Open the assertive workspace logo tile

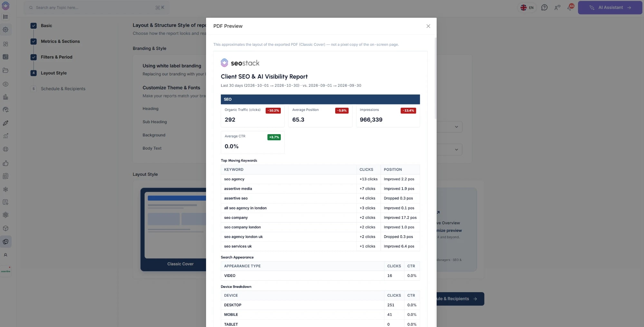click(6, 271)
